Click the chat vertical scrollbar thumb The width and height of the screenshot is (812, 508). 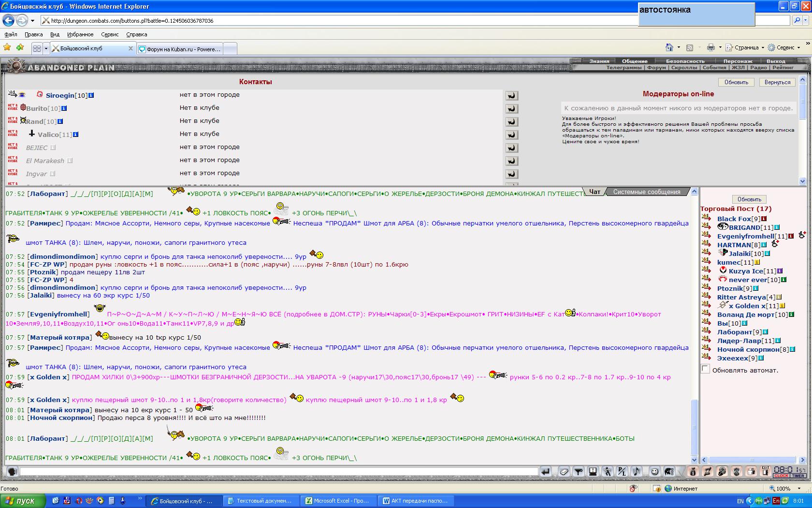[694, 427]
